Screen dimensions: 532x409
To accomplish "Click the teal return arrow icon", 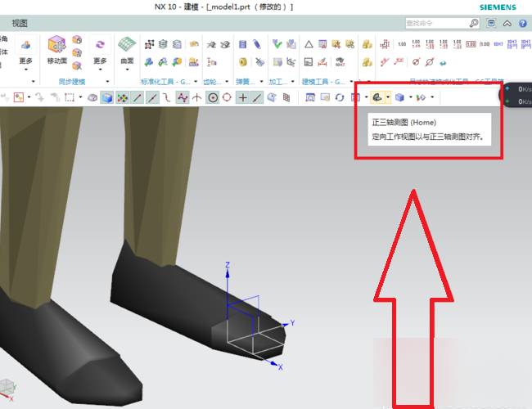I will pos(443,63).
